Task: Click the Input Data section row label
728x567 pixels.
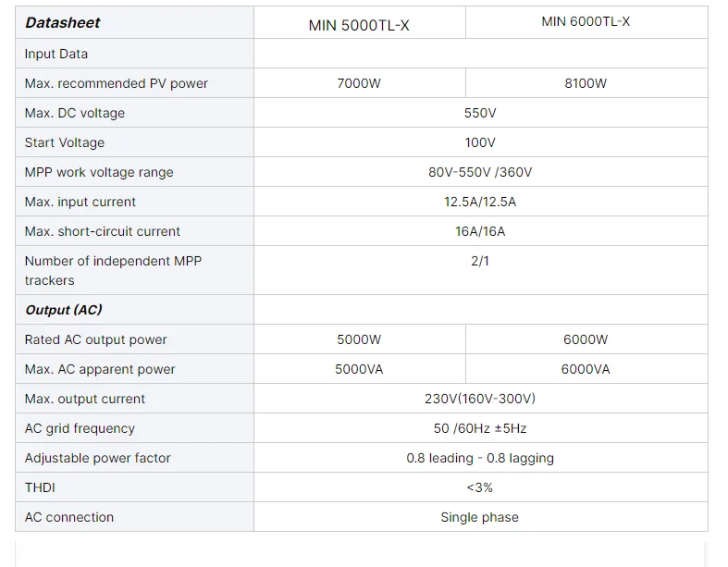Action: click(x=56, y=54)
